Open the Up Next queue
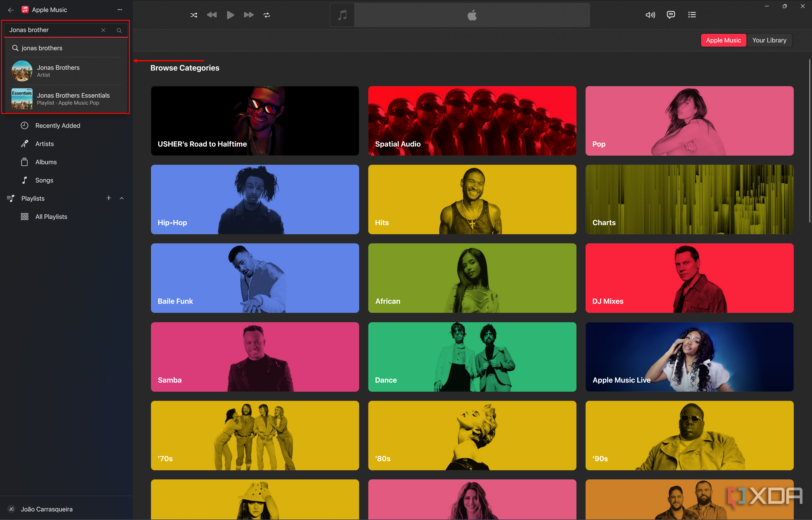Image resolution: width=812 pixels, height=520 pixels. (x=692, y=15)
